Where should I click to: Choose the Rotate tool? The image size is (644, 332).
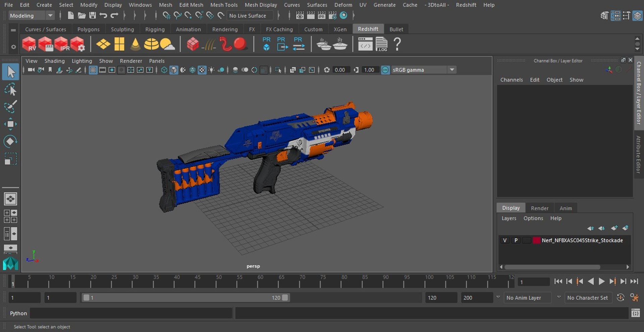[x=10, y=141]
